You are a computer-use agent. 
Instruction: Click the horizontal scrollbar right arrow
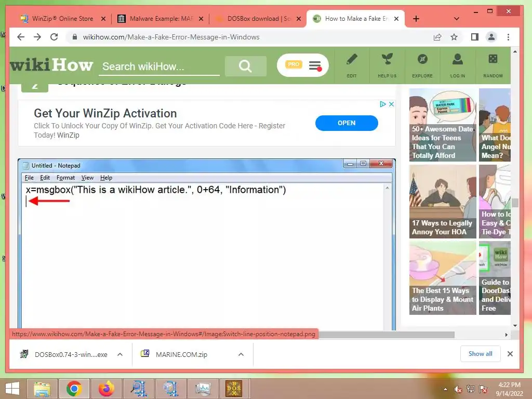pos(506,335)
